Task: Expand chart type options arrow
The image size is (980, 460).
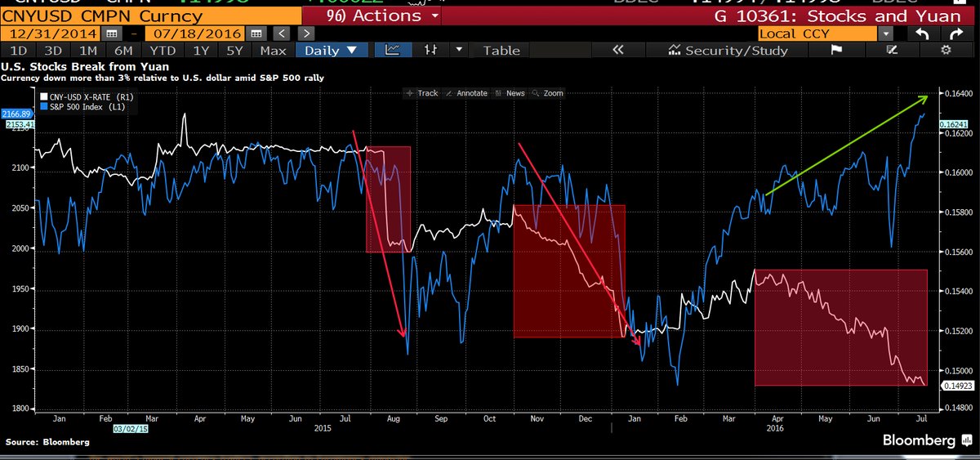Action: coord(459,50)
